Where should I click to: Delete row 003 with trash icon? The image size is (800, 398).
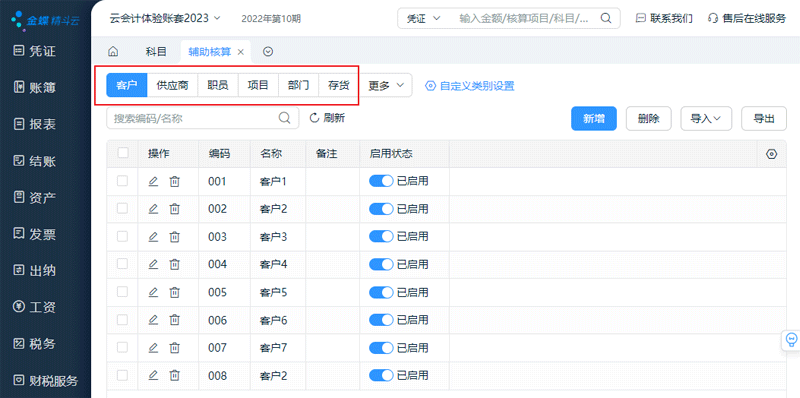click(174, 237)
